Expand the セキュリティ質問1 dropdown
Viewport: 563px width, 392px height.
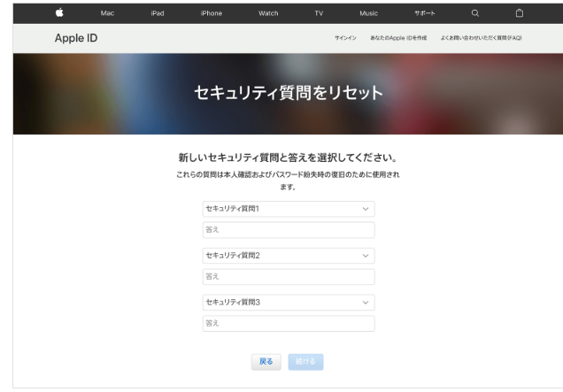point(289,209)
